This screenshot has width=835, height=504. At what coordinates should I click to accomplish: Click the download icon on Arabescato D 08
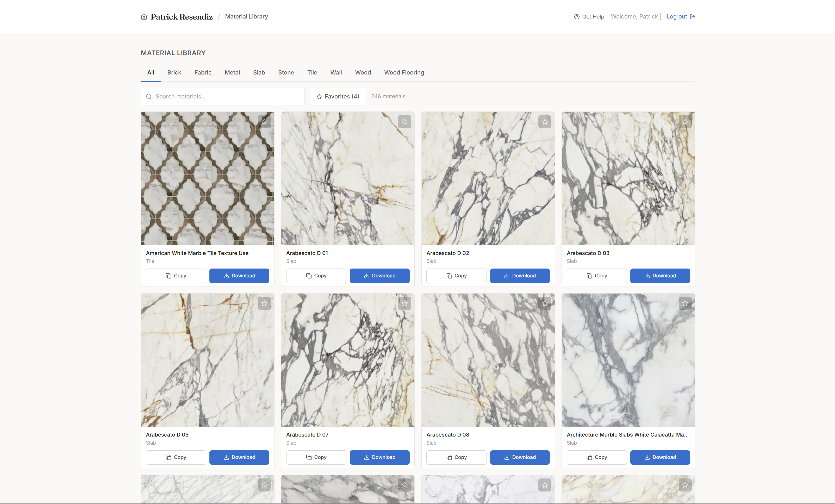pos(507,457)
